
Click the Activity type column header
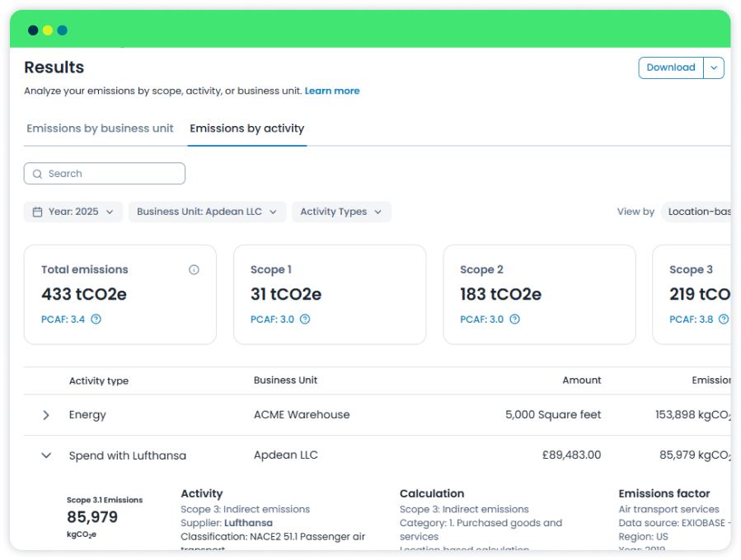point(99,380)
